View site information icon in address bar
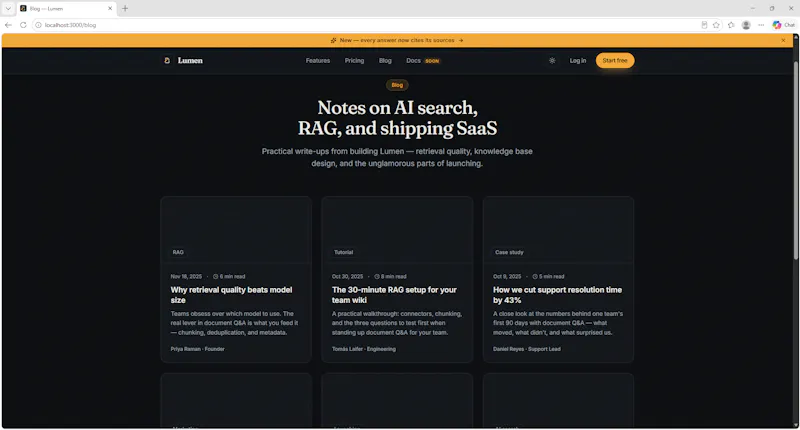800x430 pixels. point(38,25)
